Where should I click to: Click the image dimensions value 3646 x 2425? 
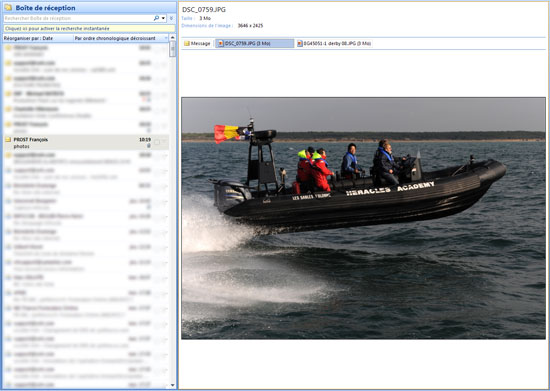tap(250, 26)
